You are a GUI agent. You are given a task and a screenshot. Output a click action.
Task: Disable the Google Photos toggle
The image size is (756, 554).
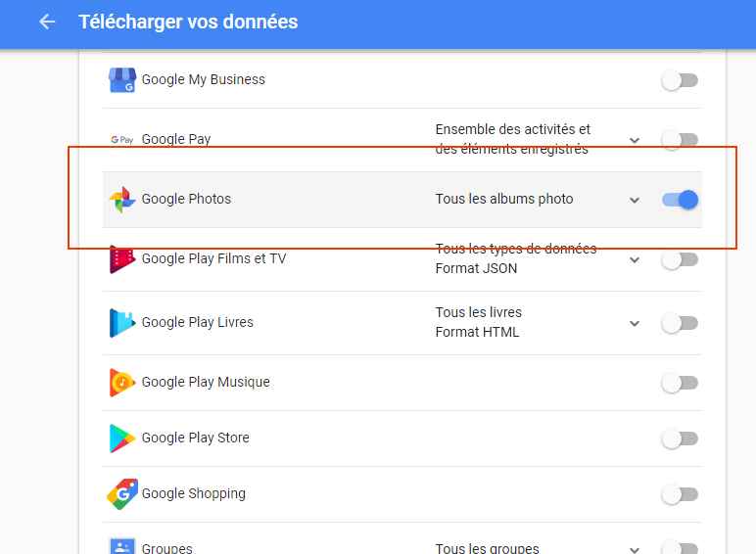681,200
